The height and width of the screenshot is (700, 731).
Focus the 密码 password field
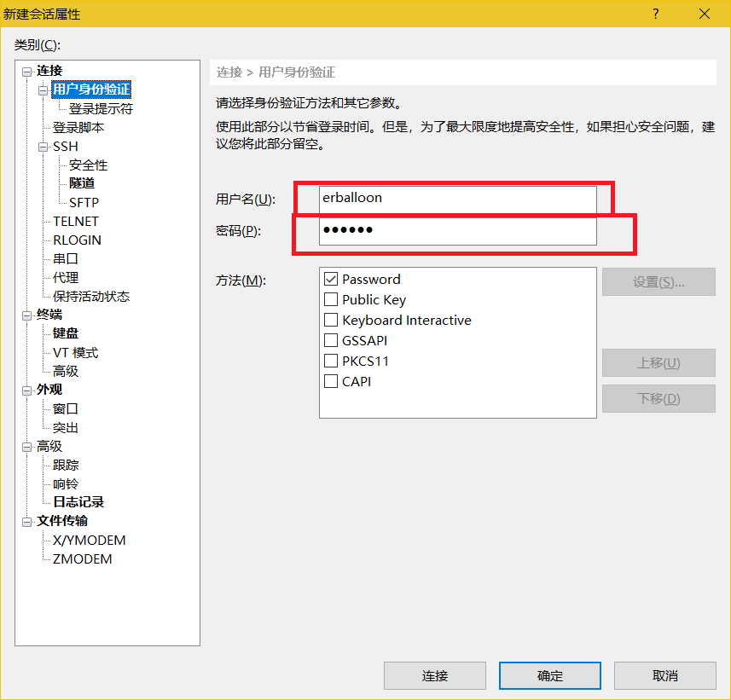click(x=457, y=231)
